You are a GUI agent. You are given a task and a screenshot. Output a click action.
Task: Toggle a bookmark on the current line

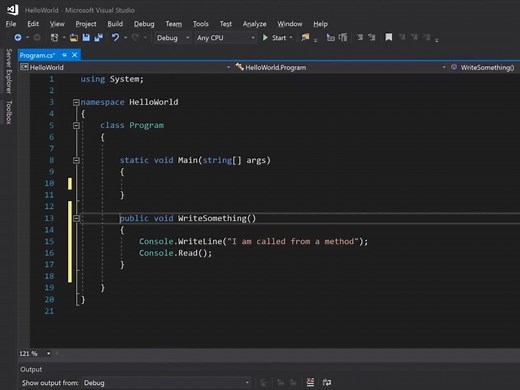389,37
